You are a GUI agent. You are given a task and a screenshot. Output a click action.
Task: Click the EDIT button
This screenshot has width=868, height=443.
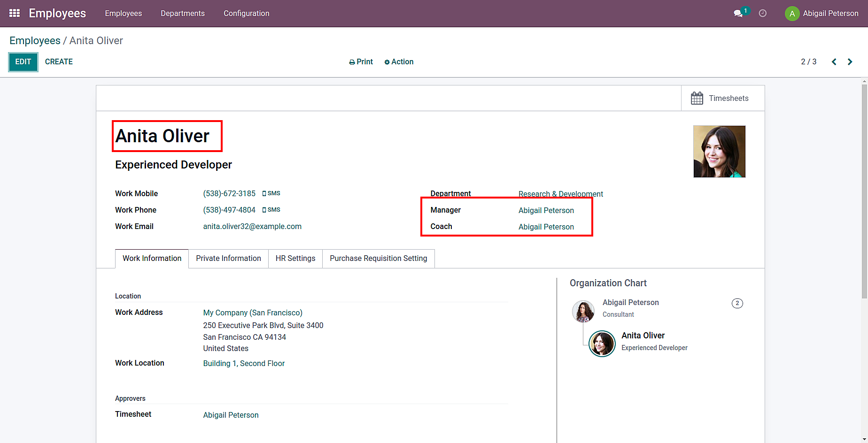coord(23,62)
